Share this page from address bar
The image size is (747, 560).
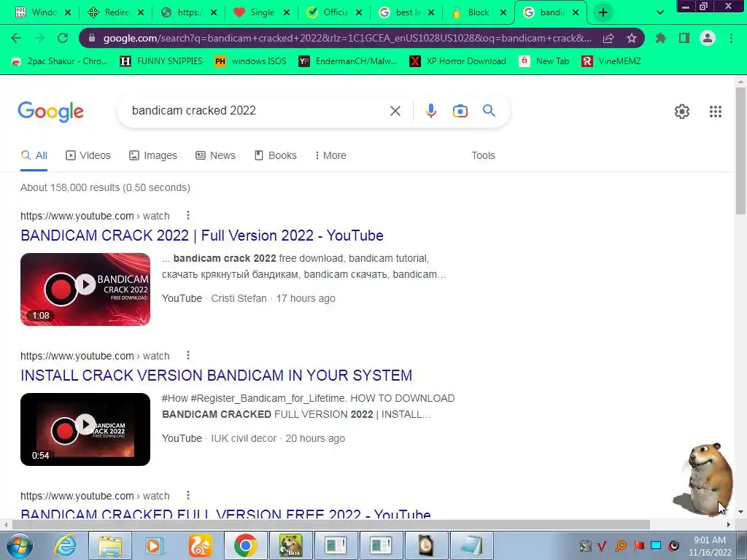point(608,39)
